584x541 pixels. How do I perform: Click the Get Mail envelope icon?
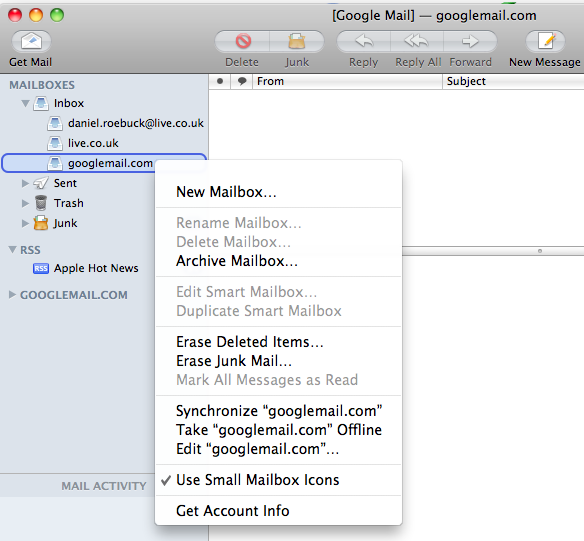coord(31,41)
